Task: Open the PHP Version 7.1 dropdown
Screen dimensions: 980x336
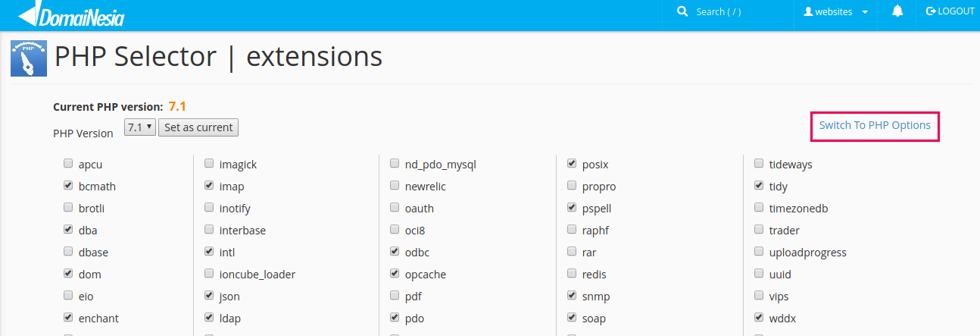Action: (x=139, y=127)
